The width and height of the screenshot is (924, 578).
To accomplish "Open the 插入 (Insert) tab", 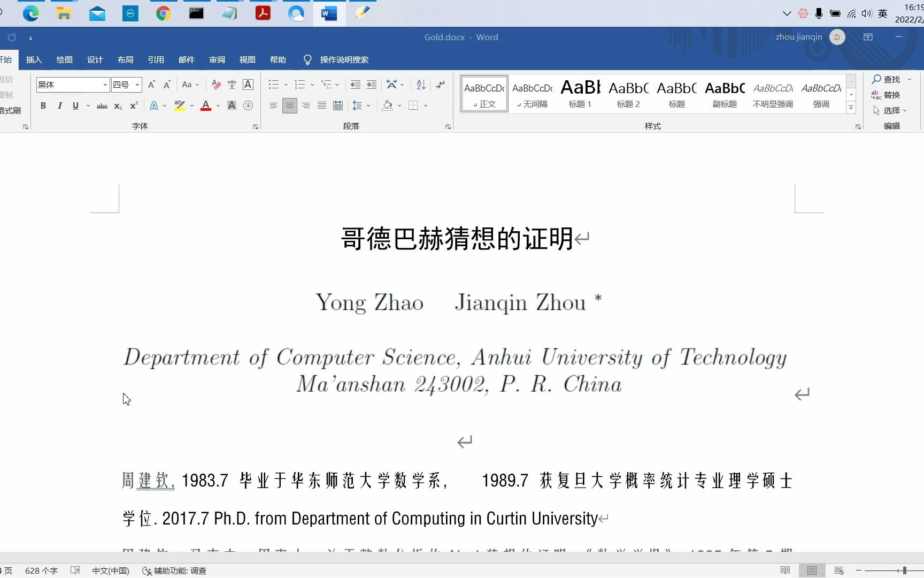I will (x=34, y=60).
